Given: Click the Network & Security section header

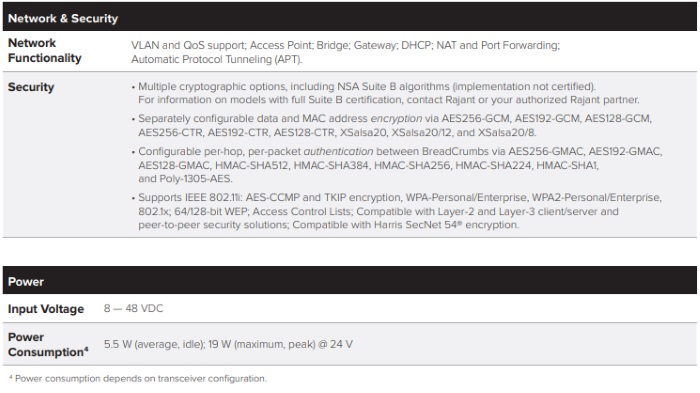Looking at the screenshot, I should (63, 18).
